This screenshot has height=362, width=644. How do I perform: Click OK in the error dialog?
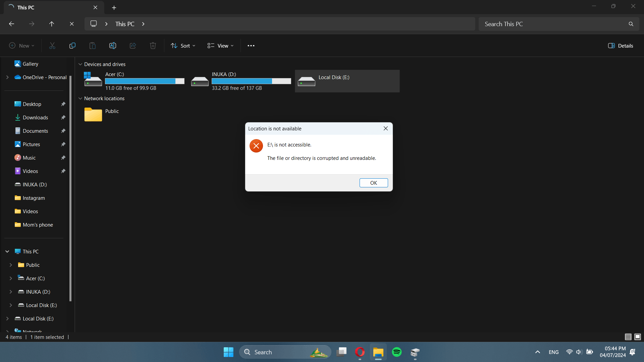coord(374,183)
